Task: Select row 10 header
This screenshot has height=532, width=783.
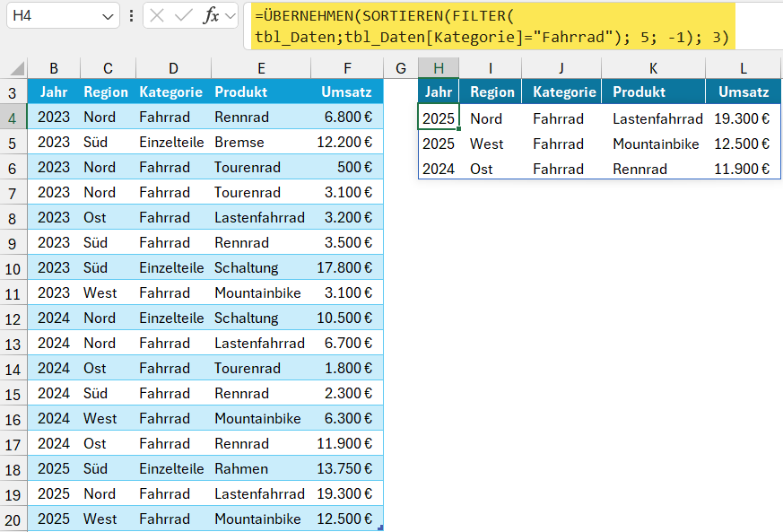Action: pyautogui.click(x=13, y=269)
